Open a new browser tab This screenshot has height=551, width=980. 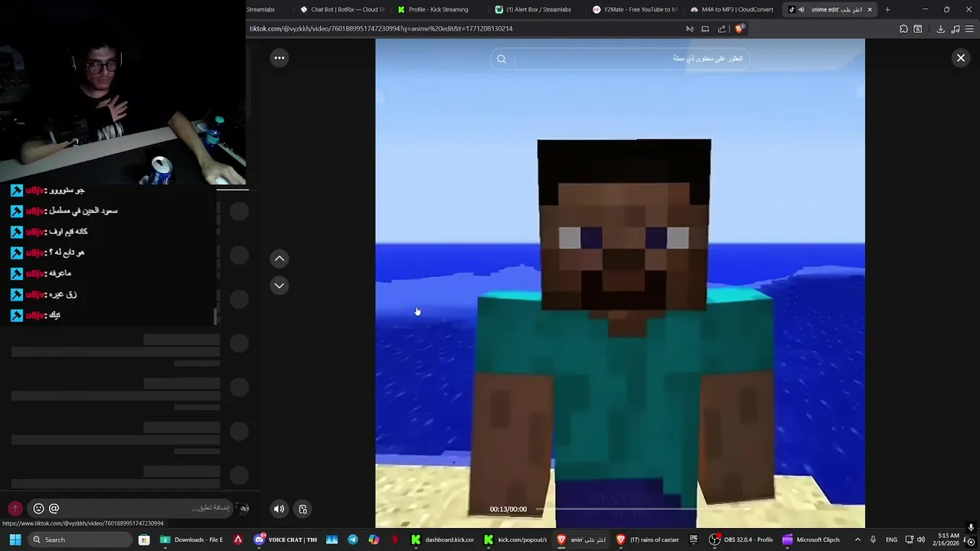(x=887, y=9)
